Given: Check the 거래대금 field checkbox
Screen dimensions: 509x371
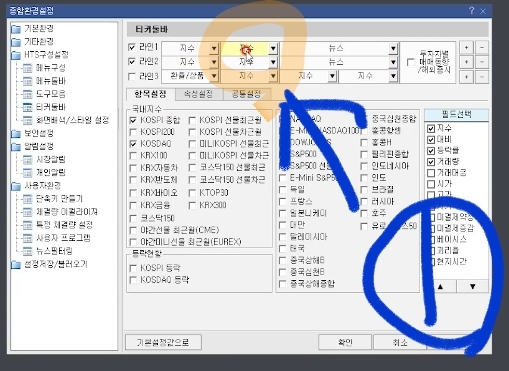Looking at the screenshot, I should [431, 173].
